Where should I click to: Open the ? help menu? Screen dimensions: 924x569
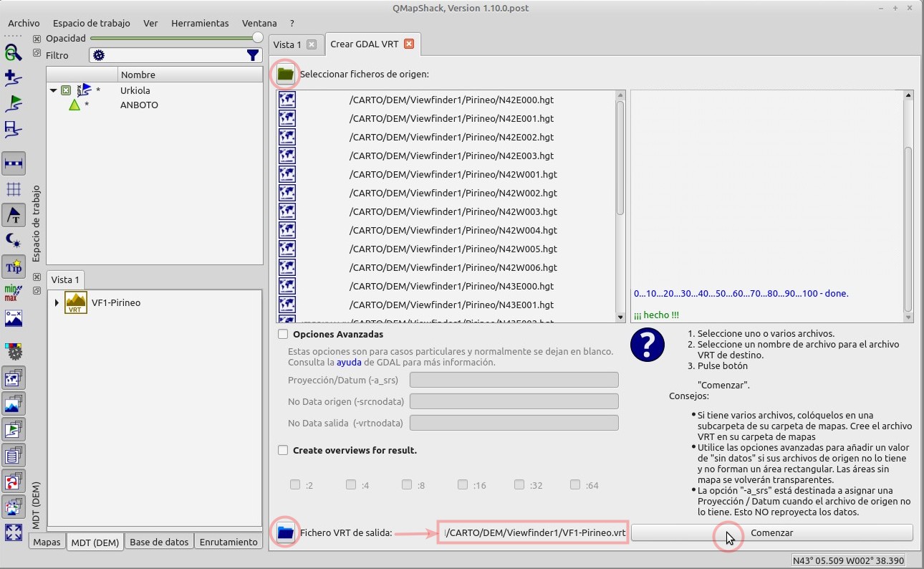coord(292,23)
